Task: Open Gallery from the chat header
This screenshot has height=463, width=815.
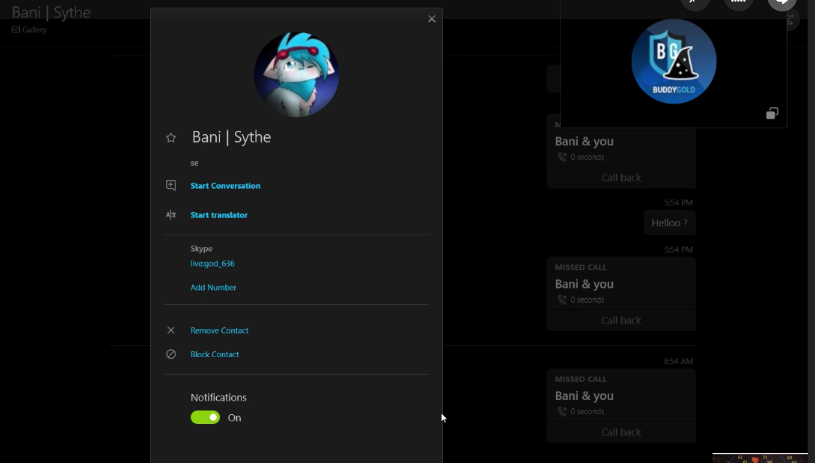Action: (x=29, y=30)
